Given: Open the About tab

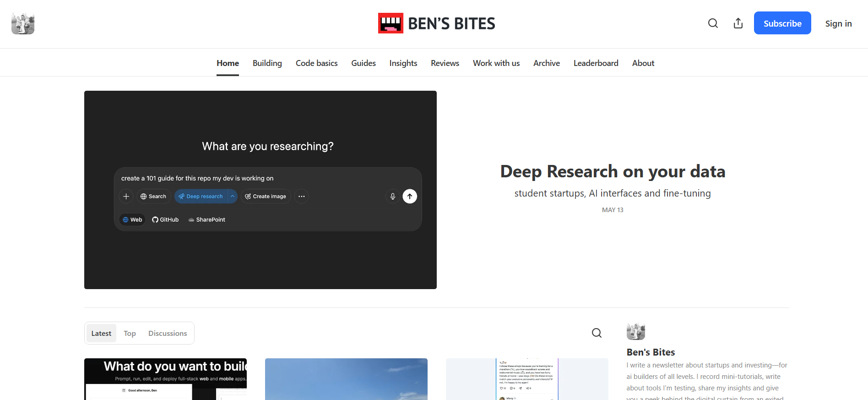Looking at the screenshot, I should coord(643,63).
